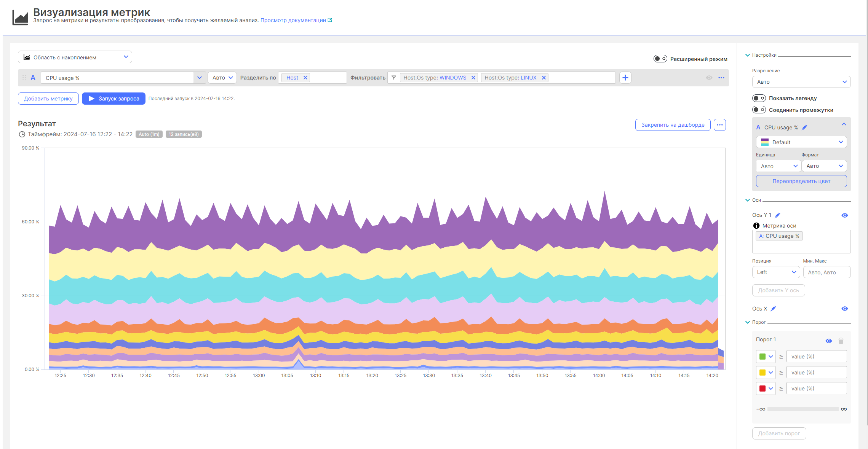The height and width of the screenshot is (449, 868).
Task: Collapse the Порог section
Action: [x=747, y=322]
